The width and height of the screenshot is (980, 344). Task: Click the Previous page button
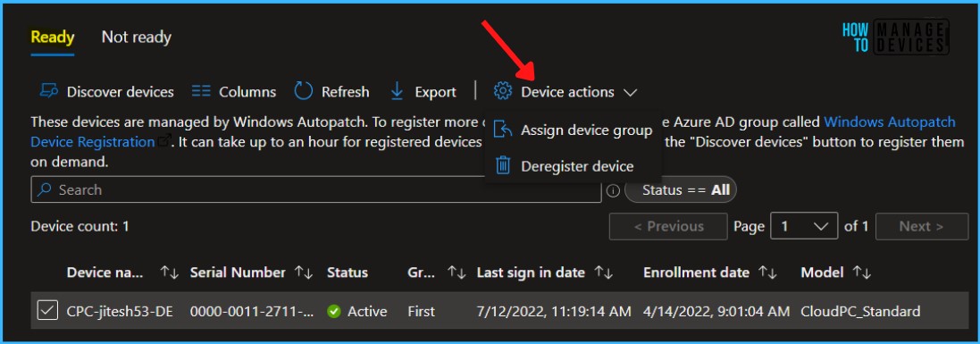668,226
